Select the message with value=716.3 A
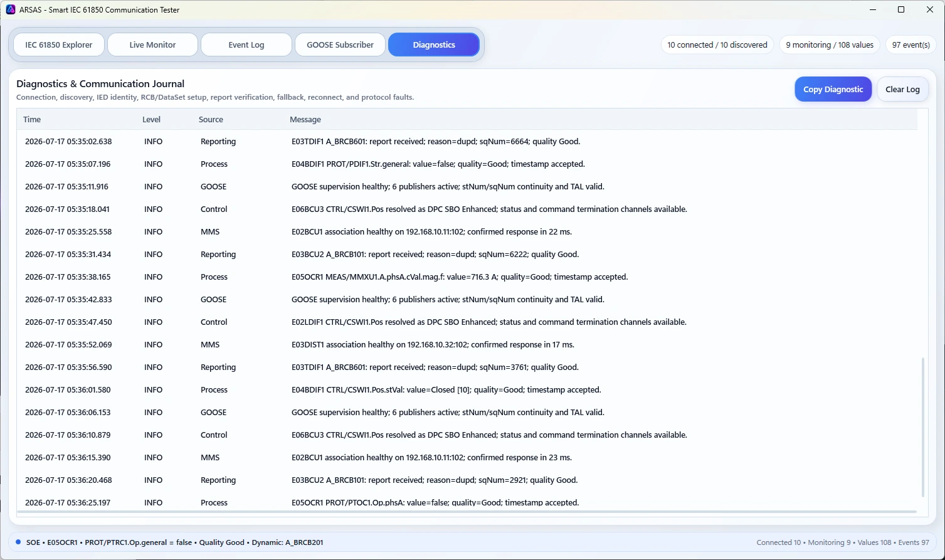945x560 pixels. [x=460, y=277]
